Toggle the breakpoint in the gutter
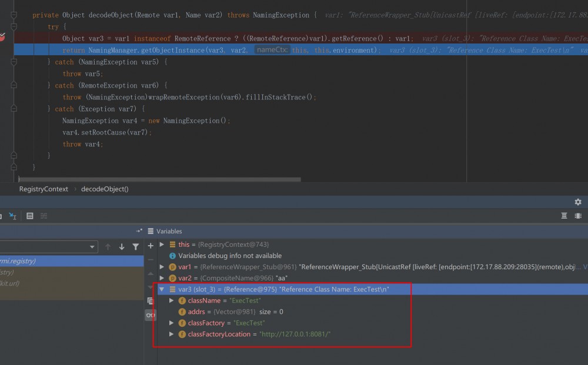 pos(2,38)
